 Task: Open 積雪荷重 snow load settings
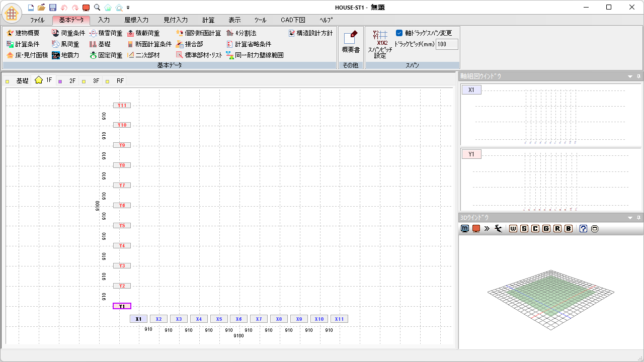point(106,33)
